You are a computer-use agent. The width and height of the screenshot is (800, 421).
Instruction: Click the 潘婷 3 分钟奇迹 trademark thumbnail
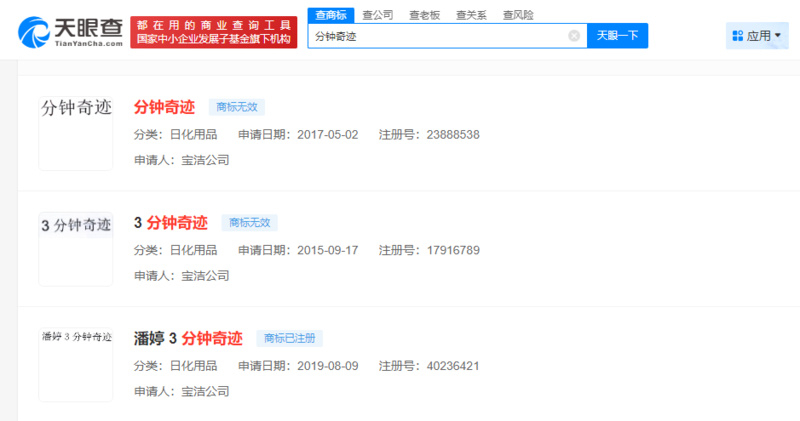point(76,364)
